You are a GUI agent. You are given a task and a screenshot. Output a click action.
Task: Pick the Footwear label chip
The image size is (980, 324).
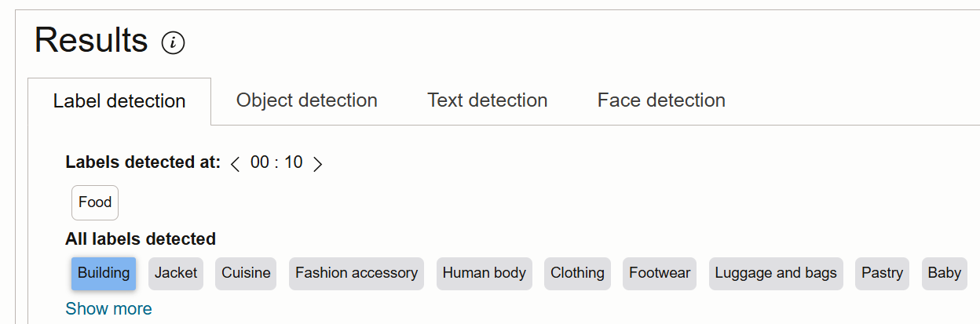click(x=660, y=273)
